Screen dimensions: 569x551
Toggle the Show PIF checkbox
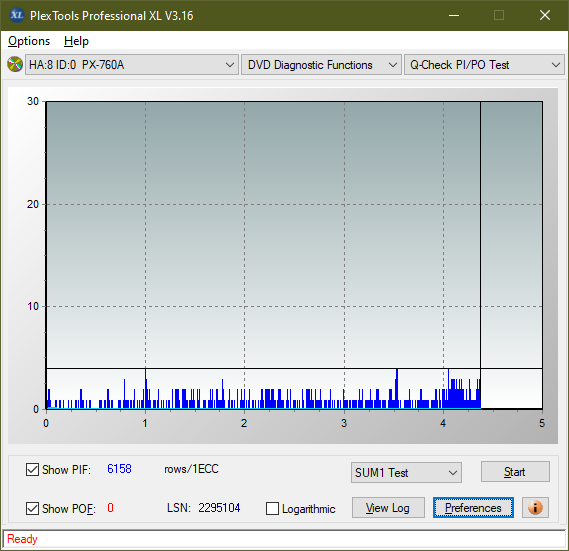tap(32, 469)
